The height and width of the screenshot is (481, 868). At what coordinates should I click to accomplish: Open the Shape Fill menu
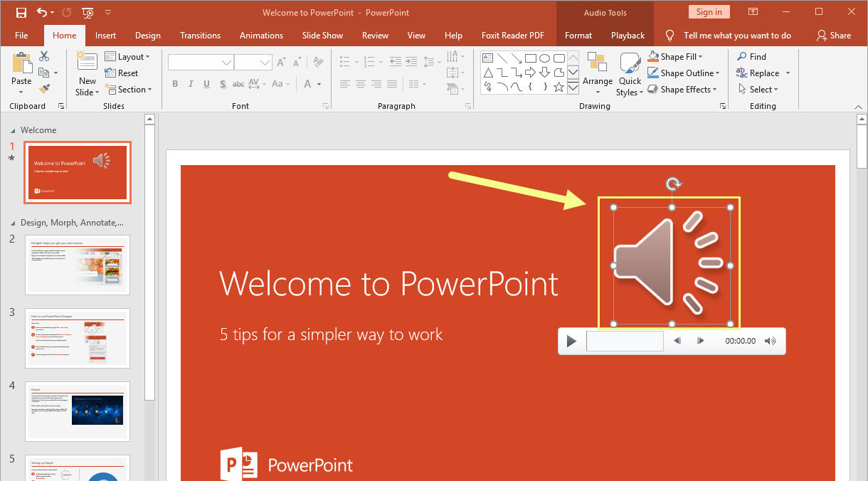(x=675, y=56)
